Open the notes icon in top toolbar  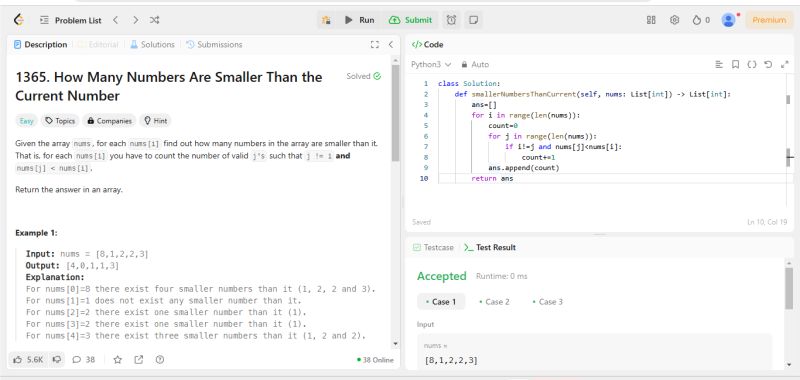coord(473,20)
